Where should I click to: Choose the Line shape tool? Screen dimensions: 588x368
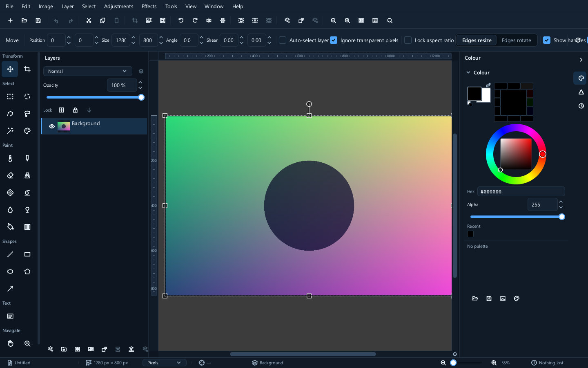click(x=10, y=254)
